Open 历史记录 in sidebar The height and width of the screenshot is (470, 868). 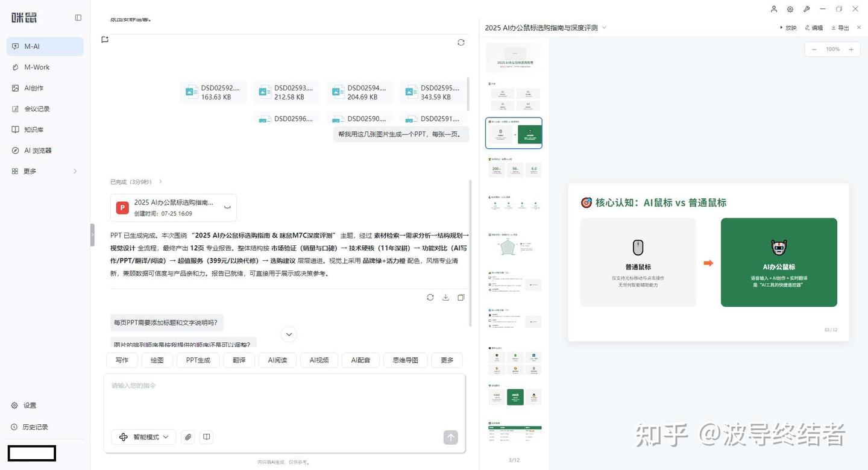pyautogui.click(x=45, y=427)
